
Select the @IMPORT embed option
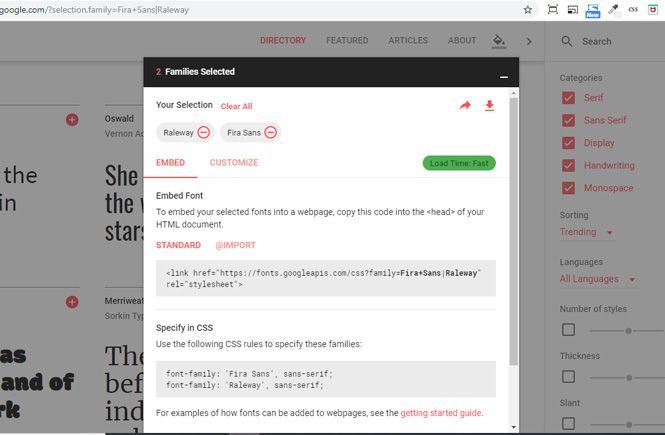[x=235, y=245]
